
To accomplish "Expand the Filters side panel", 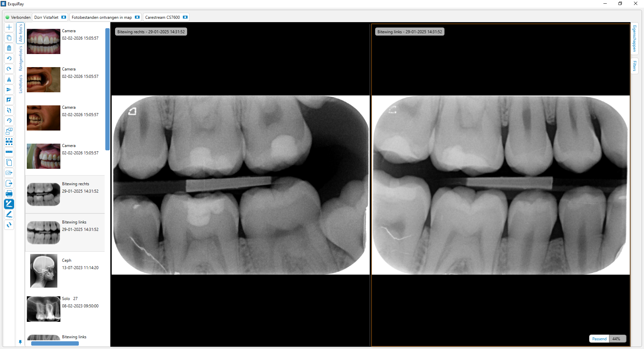I will 634,66.
